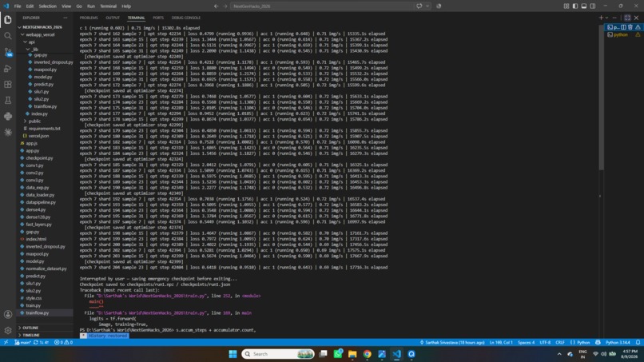Collapse the api folder
The height and width of the screenshot is (362, 644).
pyautogui.click(x=32, y=42)
